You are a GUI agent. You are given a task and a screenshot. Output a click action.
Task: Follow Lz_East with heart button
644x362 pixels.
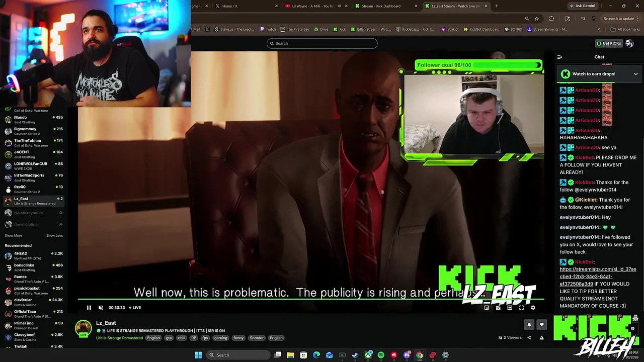(x=542, y=325)
